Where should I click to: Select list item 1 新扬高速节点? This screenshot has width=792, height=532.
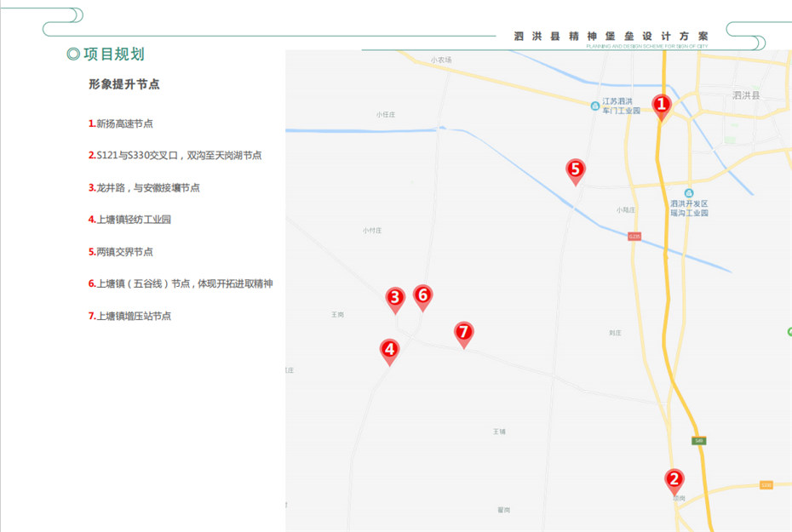point(121,123)
